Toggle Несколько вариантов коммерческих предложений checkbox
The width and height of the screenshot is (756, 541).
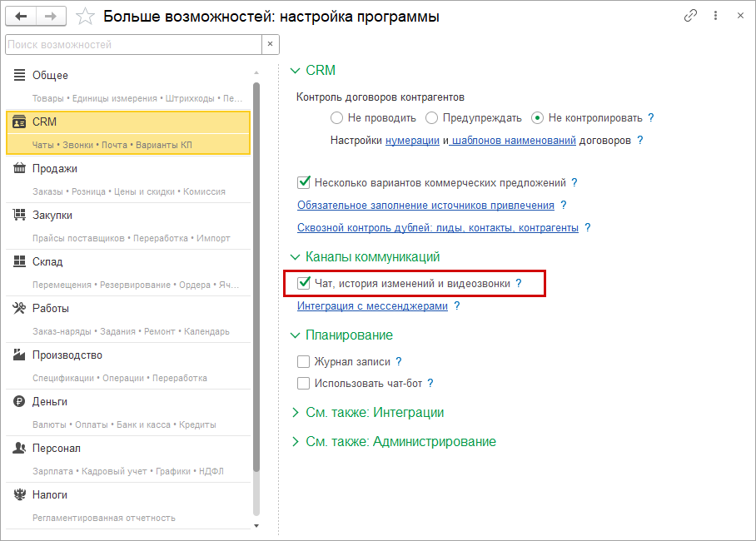304,182
